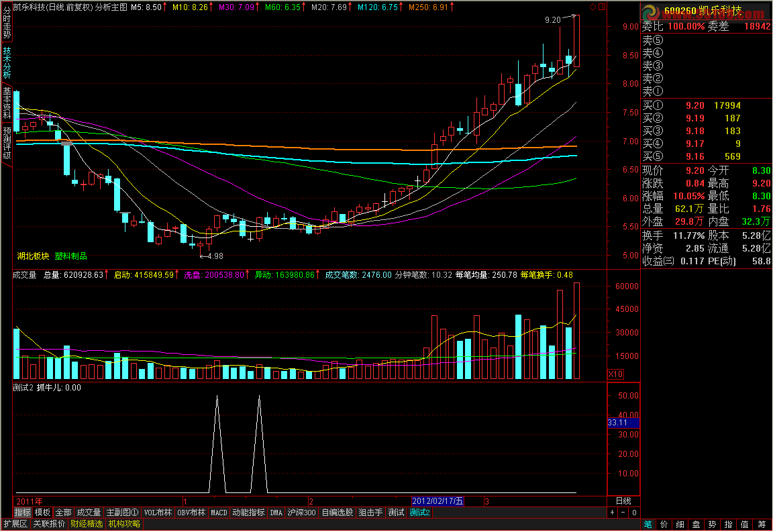Open the 自编选股 tab
773x532 pixels.
click(x=338, y=513)
